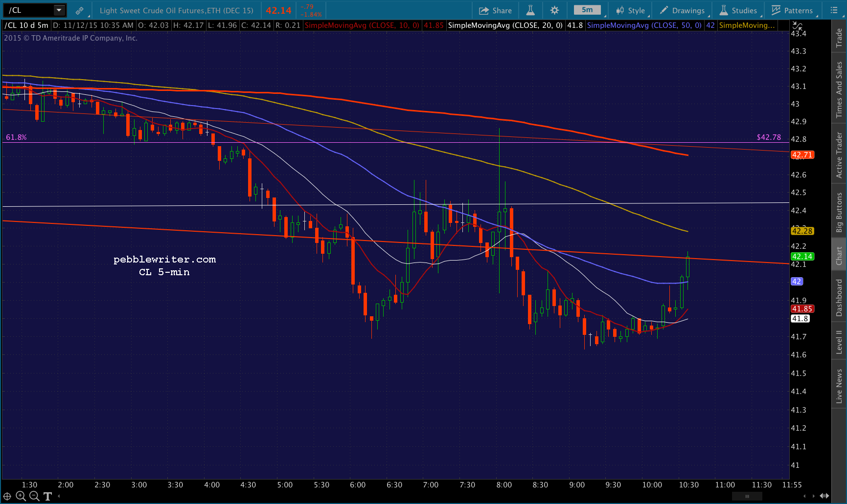Open the flask quick-study icon
Viewport: 847px width, 504px height.
(530, 10)
